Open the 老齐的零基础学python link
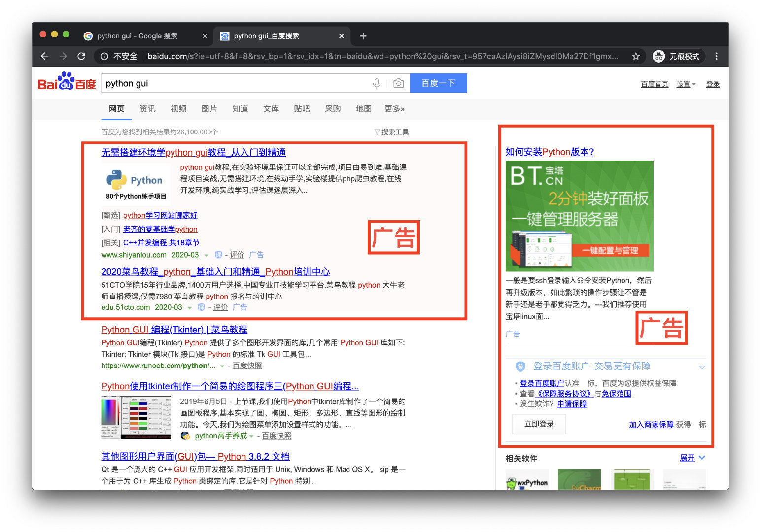Viewport: 761px width, 532px height. coord(160,229)
